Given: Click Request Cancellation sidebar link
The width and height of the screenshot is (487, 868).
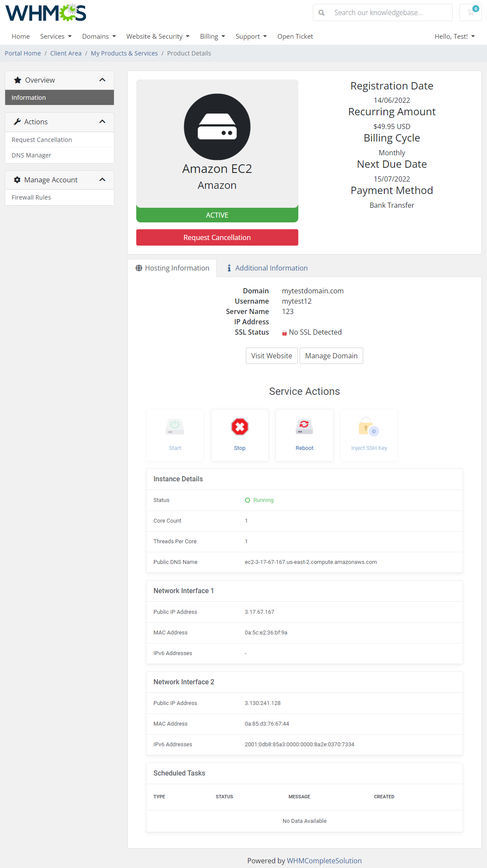Looking at the screenshot, I should [59, 140].
